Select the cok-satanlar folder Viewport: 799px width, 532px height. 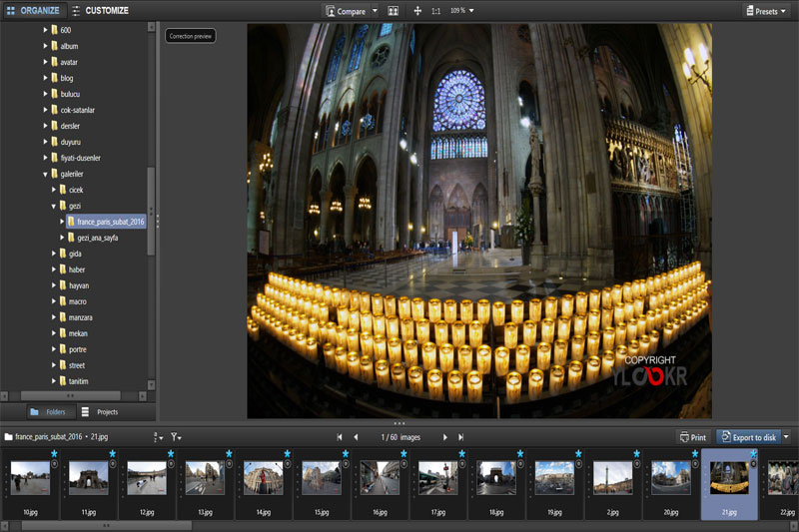73,110
